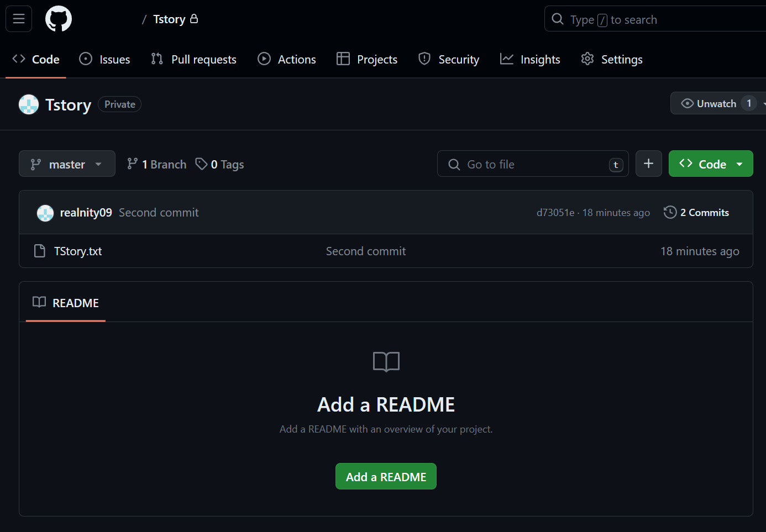Click the realnity09 commit author avatar

(45, 213)
